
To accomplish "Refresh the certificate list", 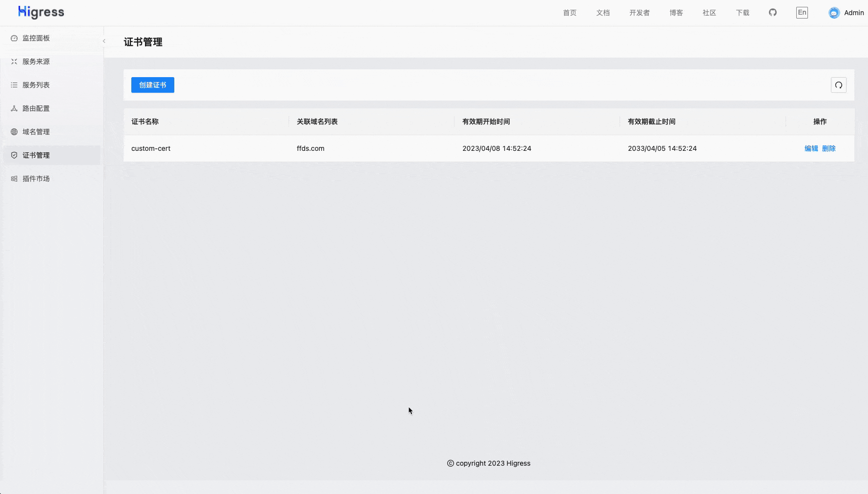I will pyautogui.click(x=839, y=85).
